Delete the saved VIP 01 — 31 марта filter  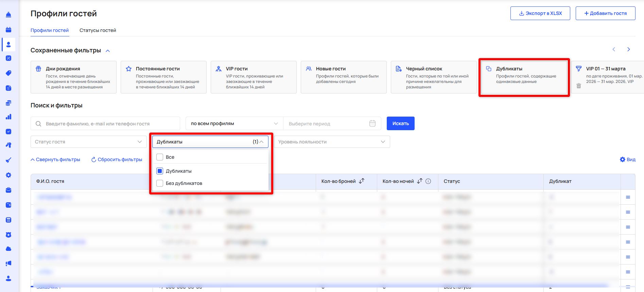[578, 86]
